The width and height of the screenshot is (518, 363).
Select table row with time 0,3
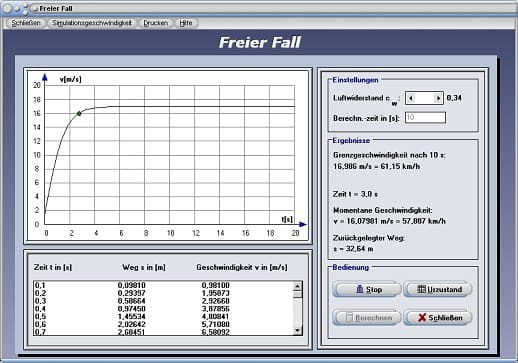pyautogui.click(x=163, y=301)
